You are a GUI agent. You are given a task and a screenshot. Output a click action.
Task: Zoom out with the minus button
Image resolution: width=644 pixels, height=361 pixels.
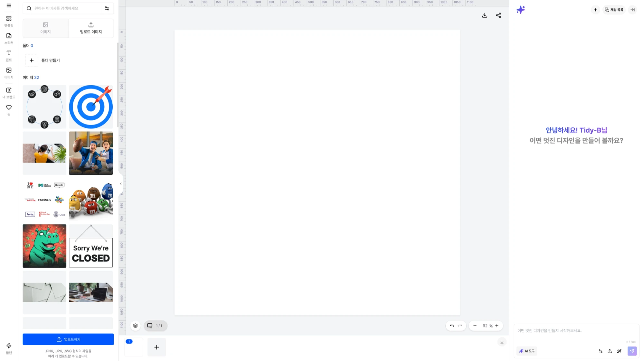475,326
